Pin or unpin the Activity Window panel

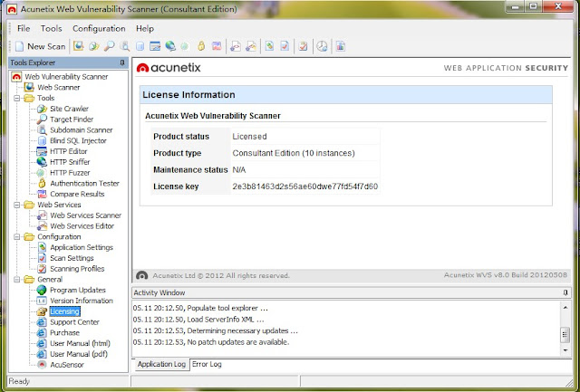565,292
